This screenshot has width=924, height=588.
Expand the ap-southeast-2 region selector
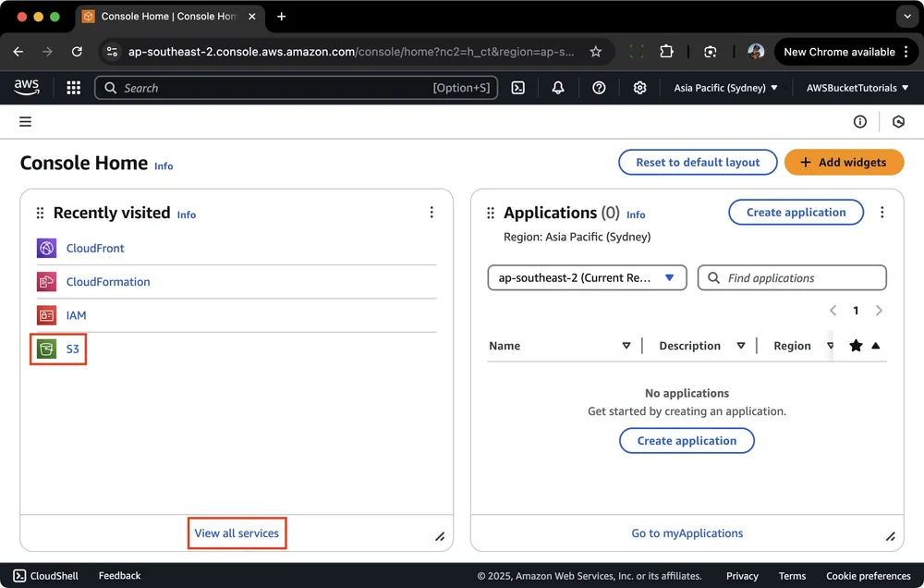587,277
